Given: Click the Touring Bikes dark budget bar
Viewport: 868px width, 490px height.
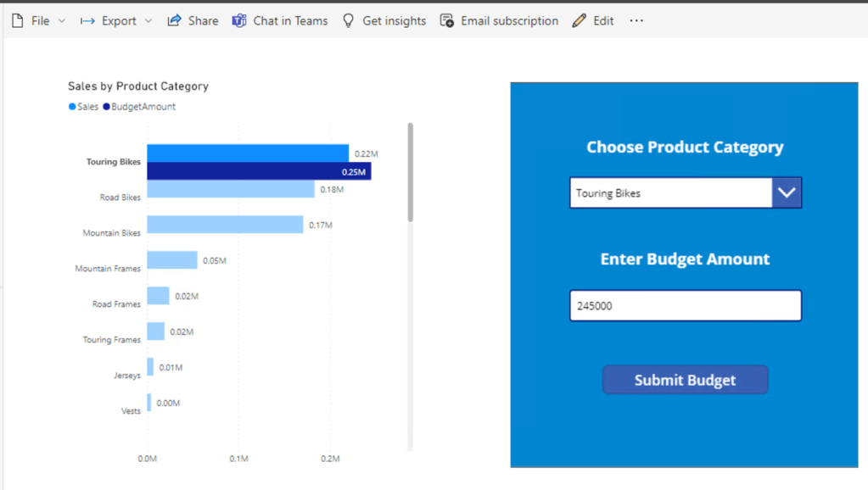Looking at the screenshot, I should [258, 172].
